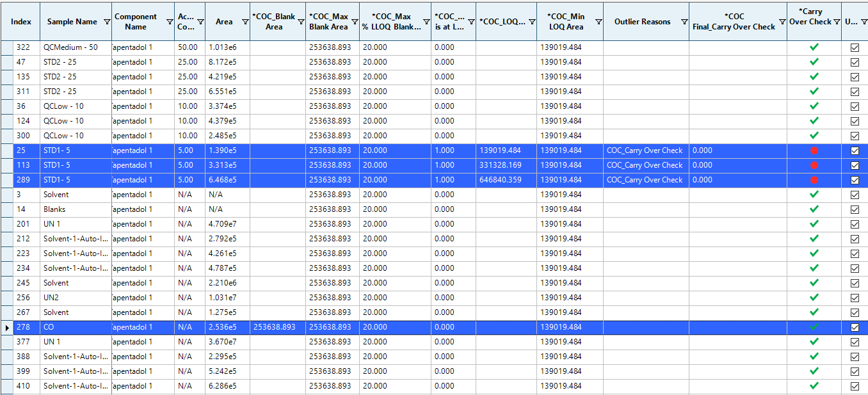Click green check mark for index 47
The width and height of the screenshot is (868, 395).
(814, 62)
